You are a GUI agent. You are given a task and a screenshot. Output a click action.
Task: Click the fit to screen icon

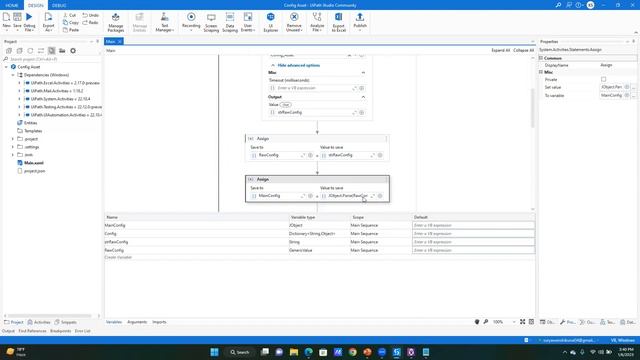(522, 322)
